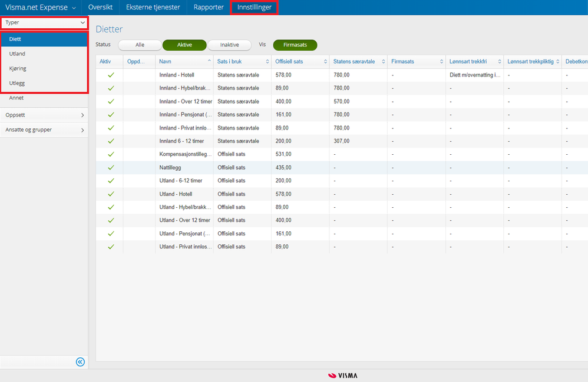Select the Utland - Privat innlos... name
Image resolution: width=588 pixels, height=382 pixels.
[186, 247]
